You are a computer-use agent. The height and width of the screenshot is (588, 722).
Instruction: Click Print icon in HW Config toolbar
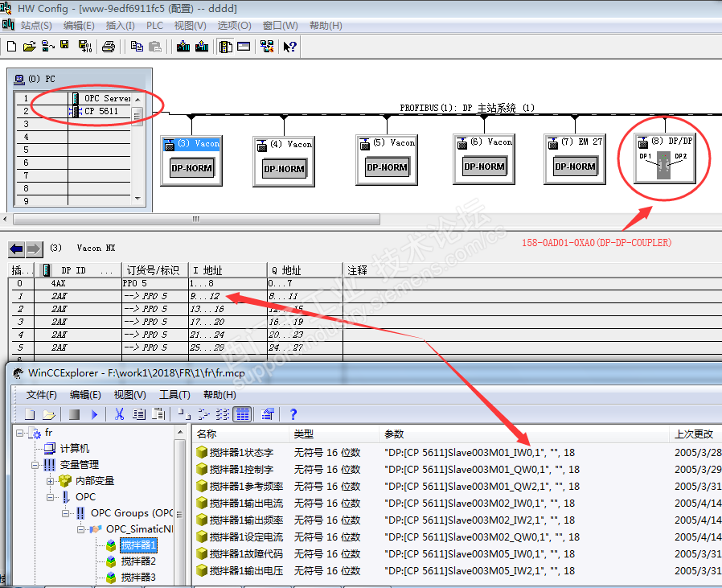point(109,47)
